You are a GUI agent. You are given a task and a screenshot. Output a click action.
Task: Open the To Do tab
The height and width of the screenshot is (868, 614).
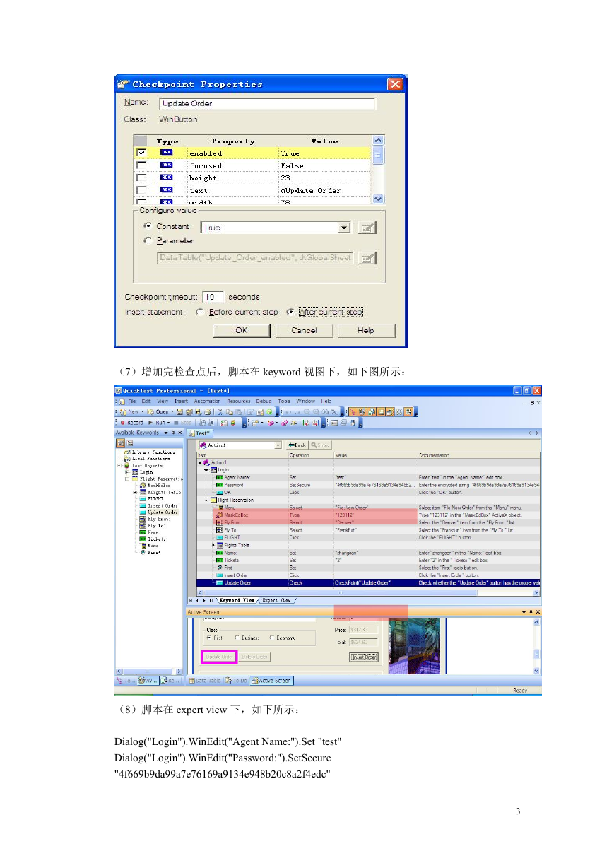coord(237,681)
